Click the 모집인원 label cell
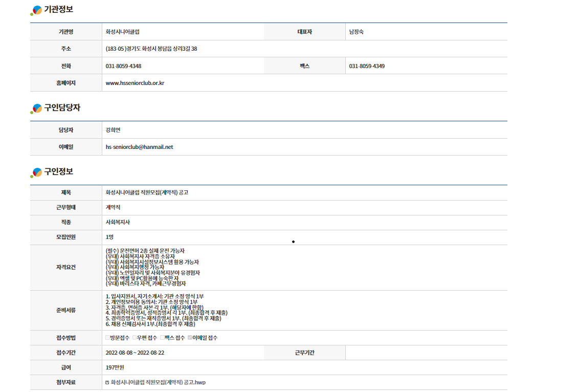The width and height of the screenshot is (577, 392). [x=66, y=237]
